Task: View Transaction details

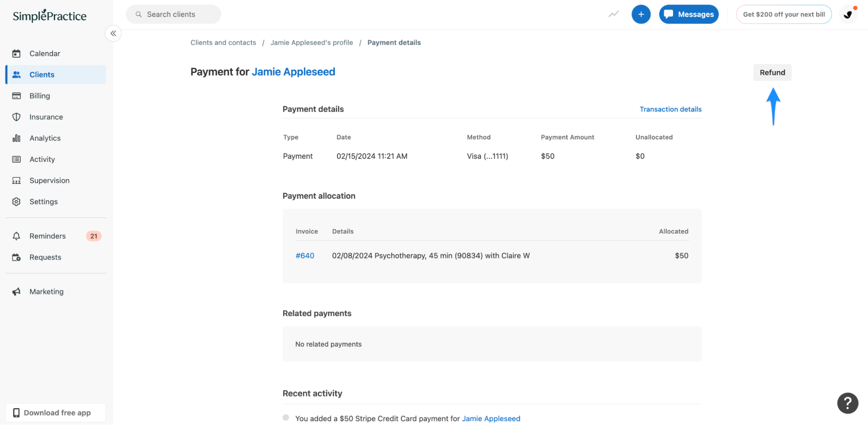Action: (x=670, y=109)
